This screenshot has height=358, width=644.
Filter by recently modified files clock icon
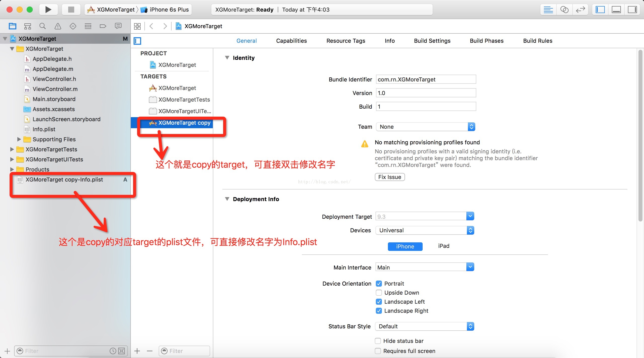(x=113, y=351)
